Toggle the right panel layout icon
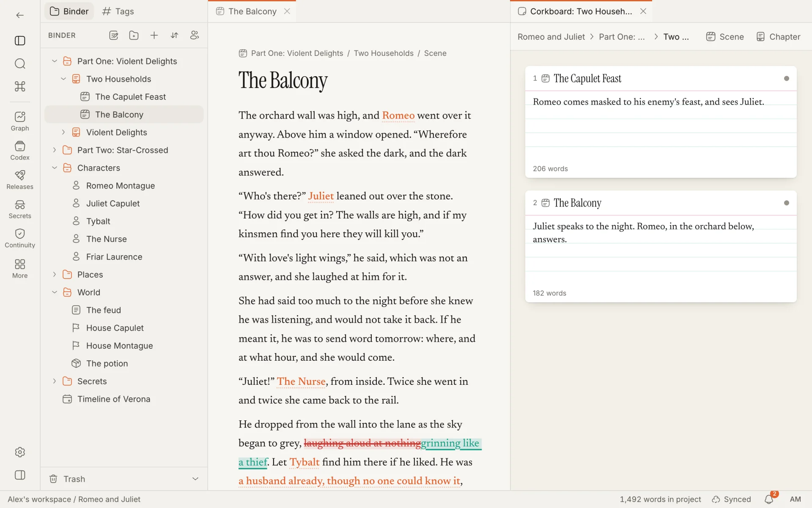The width and height of the screenshot is (812, 508). tap(20, 475)
